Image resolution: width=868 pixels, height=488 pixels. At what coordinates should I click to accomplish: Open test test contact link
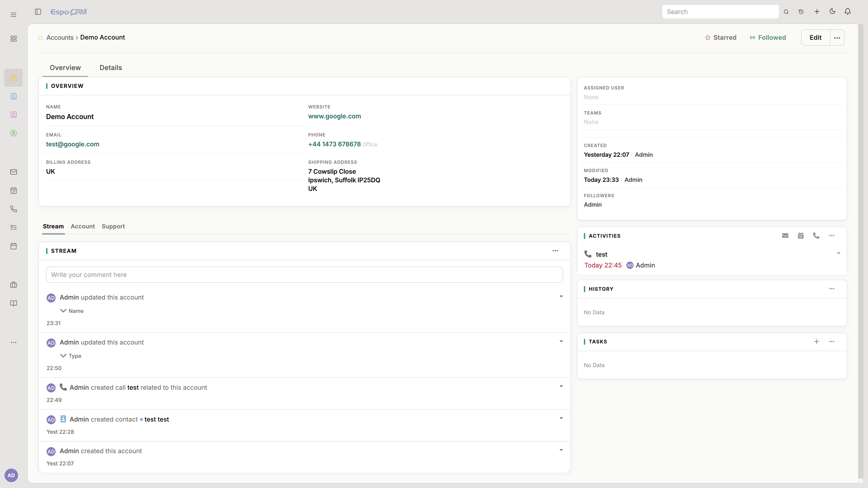[x=157, y=419]
